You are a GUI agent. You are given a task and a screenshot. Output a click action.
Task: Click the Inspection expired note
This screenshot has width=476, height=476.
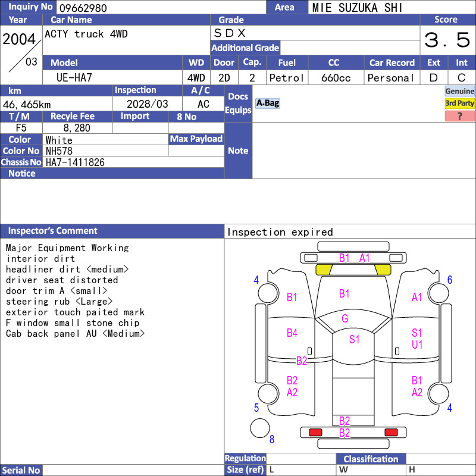click(x=280, y=232)
